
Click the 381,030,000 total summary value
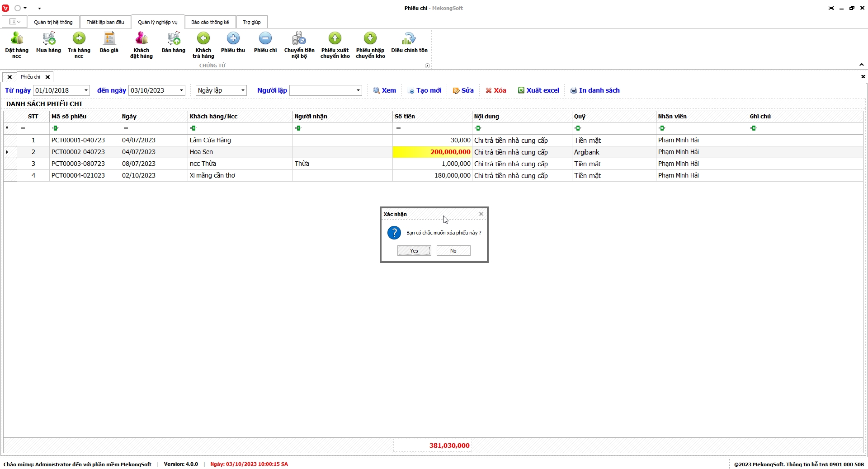(x=449, y=446)
